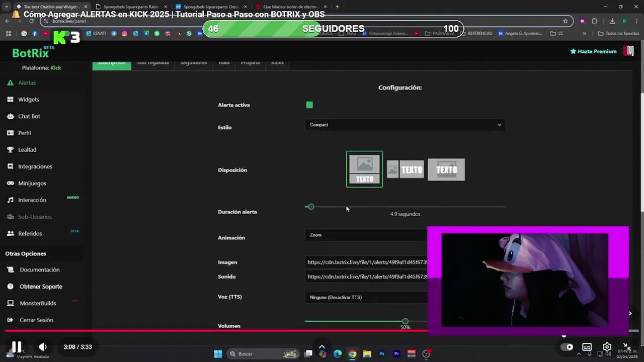The image size is (644, 362).
Task: Pause the video with the pause button
Action: [17, 347]
